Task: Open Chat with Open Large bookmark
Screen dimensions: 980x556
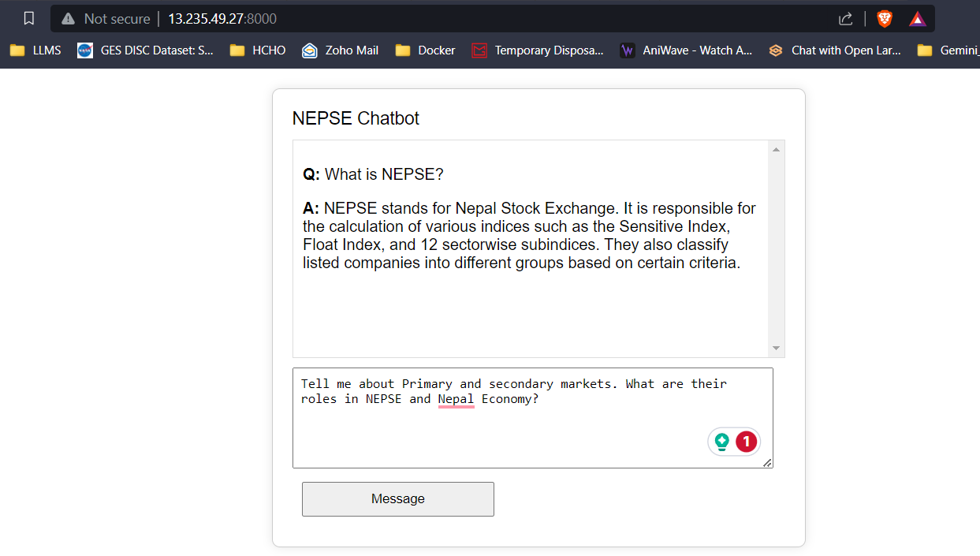Action: click(x=835, y=50)
